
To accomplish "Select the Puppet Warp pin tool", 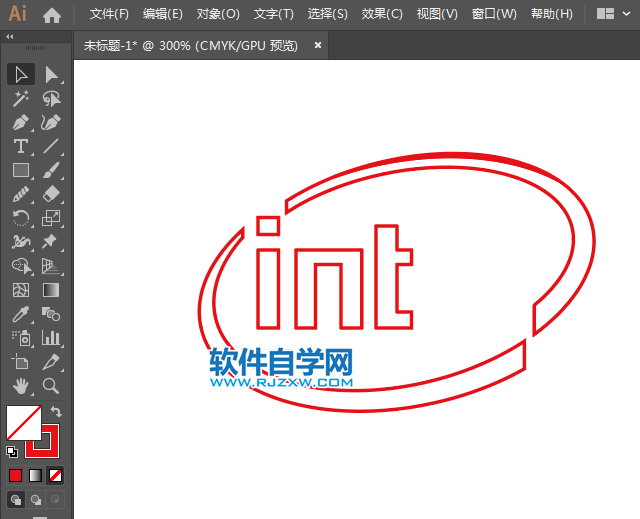I will [x=51, y=242].
